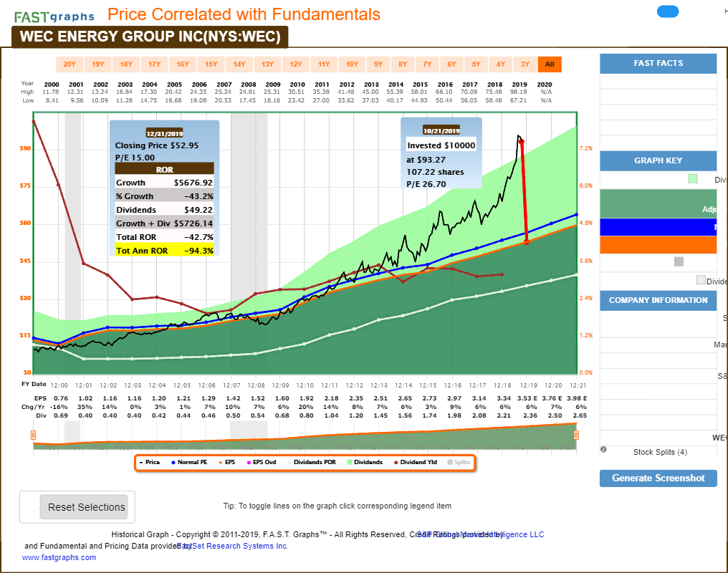The height and width of the screenshot is (573, 728).
Task: Toggle the Dividends line via the legend
Action: (350, 462)
